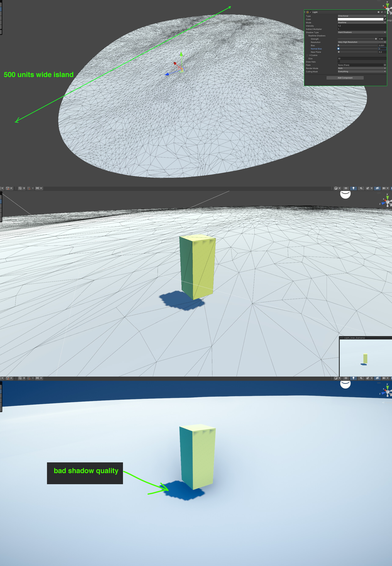Disable the Light component enabled checkbox
The height and width of the screenshot is (566, 392).
coord(311,12)
